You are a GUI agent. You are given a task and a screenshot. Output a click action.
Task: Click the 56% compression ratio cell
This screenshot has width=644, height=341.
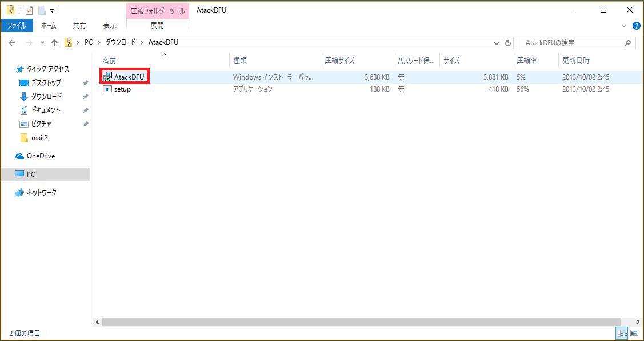point(523,89)
